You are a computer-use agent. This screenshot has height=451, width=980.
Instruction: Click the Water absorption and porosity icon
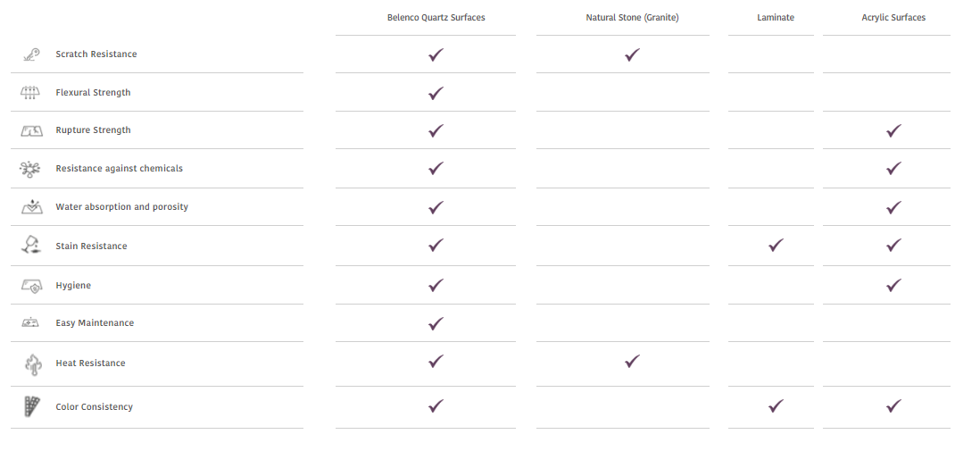(31, 207)
